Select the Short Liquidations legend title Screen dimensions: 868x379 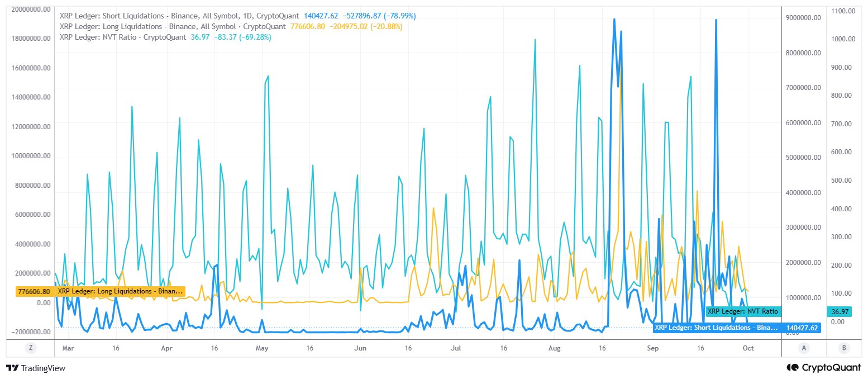179,16
